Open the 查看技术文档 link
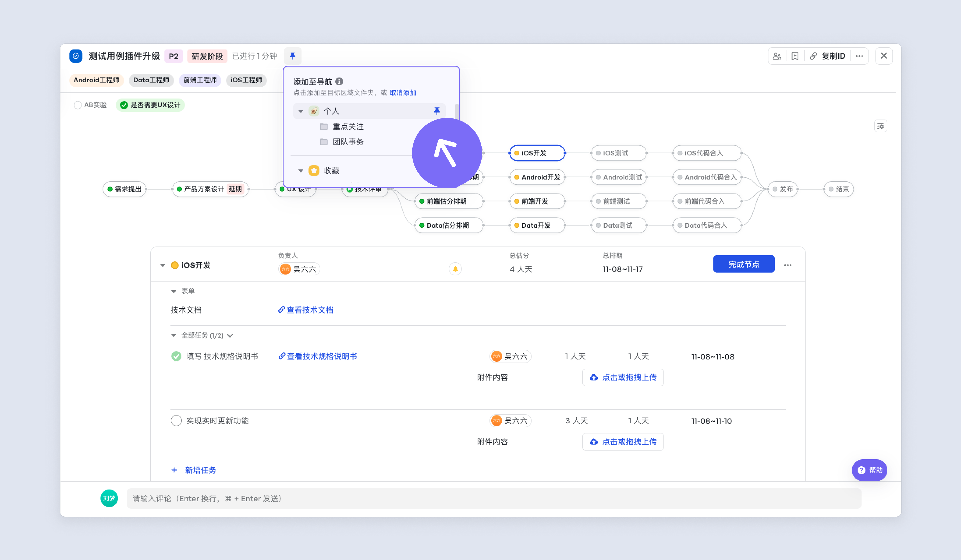961x560 pixels. [x=306, y=310]
